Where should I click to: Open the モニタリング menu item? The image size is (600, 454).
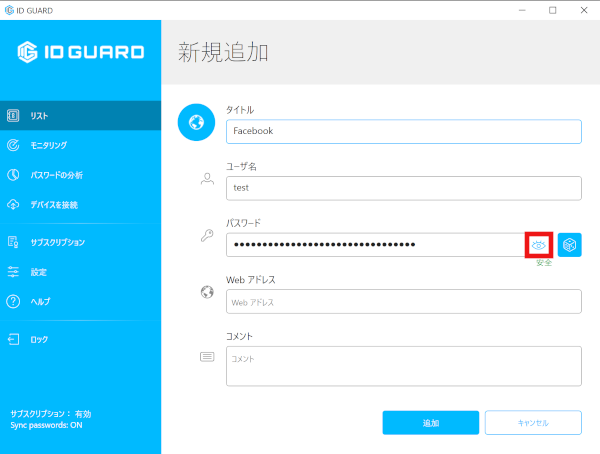click(80, 145)
